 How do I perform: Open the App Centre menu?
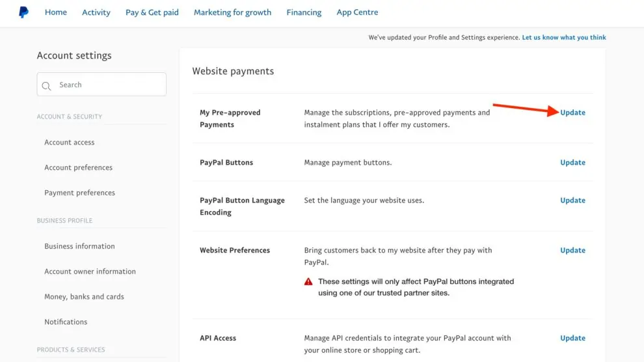click(x=357, y=12)
